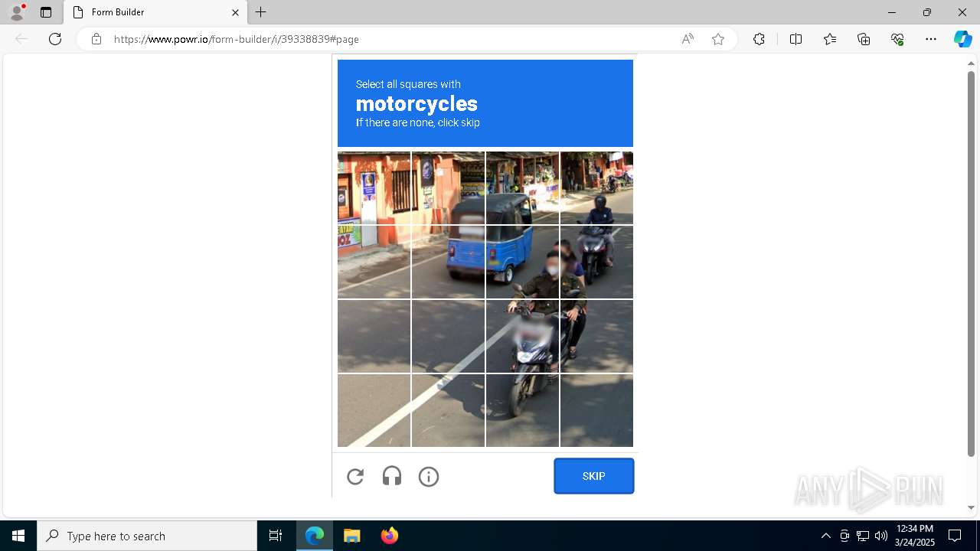Screen dimensions: 980x551
Task: Open the Tab actions menu icon
Action: tap(46, 12)
